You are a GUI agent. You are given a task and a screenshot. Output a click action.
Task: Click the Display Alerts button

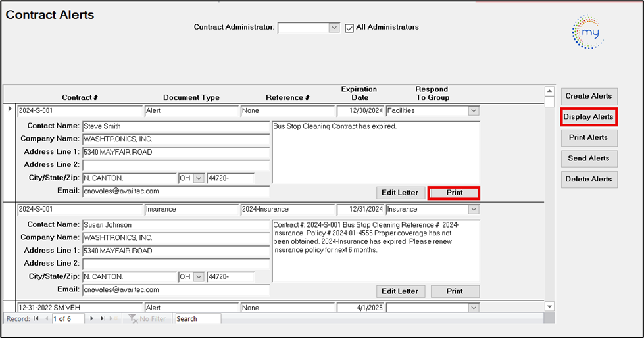tap(589, 117)
